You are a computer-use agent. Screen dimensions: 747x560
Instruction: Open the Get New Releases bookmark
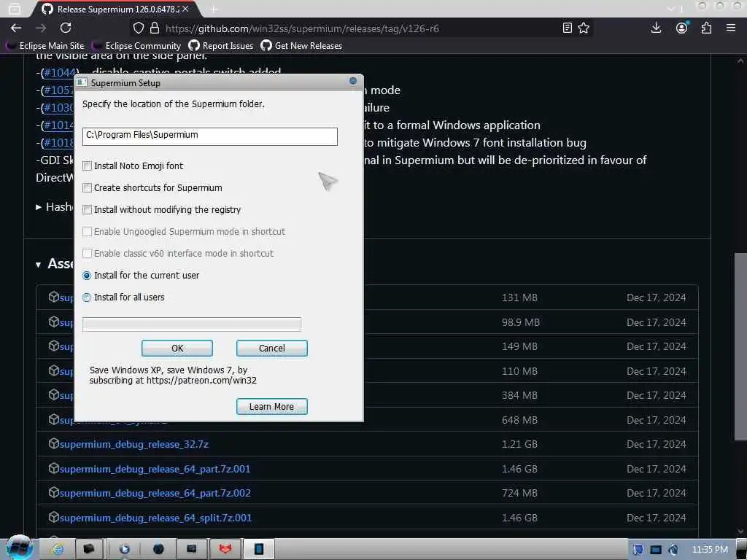tap(301, 46)
